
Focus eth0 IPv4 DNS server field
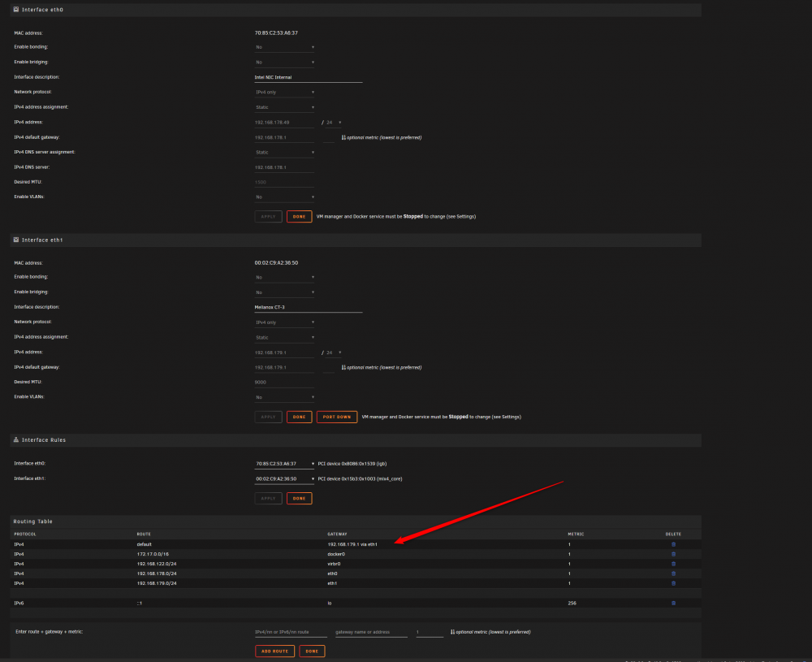[284, 167]
